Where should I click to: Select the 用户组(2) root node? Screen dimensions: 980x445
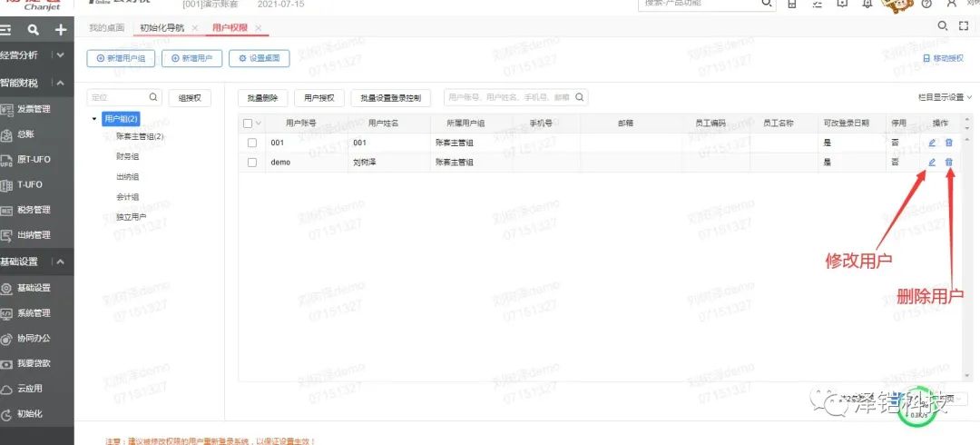pos(122,118)
